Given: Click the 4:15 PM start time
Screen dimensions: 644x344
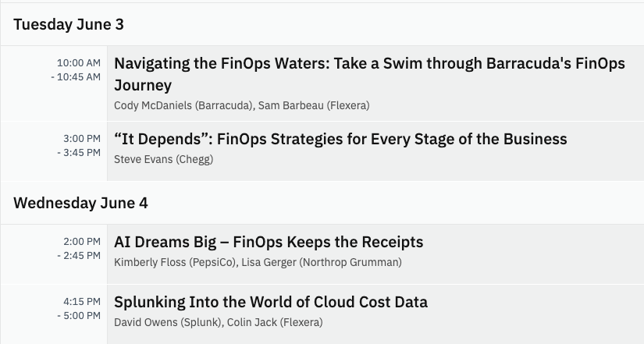Looking at the screenshot, I should (x=81, y=301).
